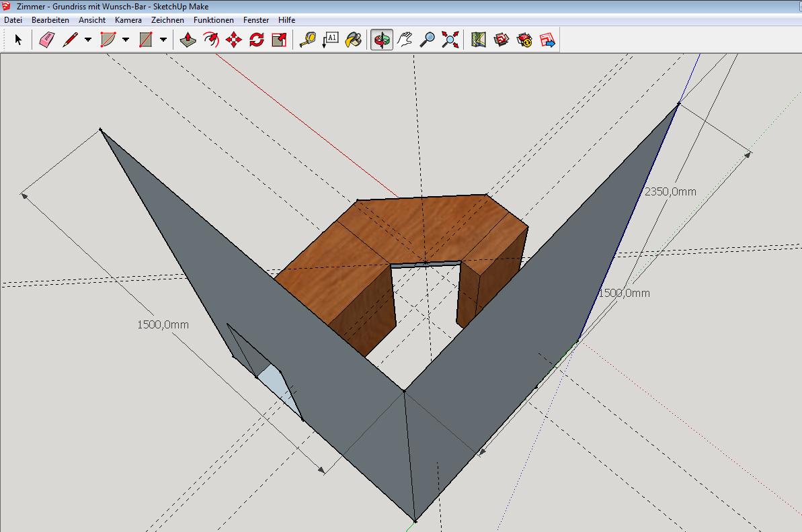Image resolution: width=802 pixels, height=532 pixels.
Task: Expand the arc tool dropdown arrow
Action: coord(126,40)
